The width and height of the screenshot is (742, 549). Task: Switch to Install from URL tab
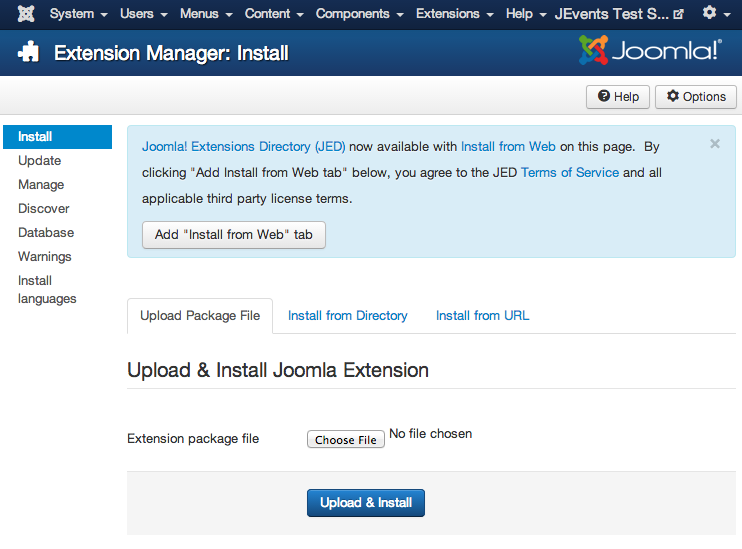point(482,316)
